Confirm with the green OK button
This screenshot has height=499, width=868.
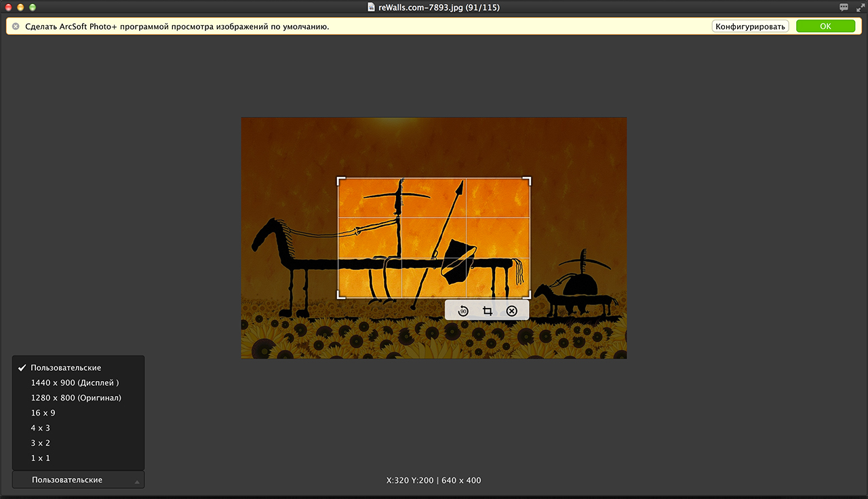(x=825, y=26)
